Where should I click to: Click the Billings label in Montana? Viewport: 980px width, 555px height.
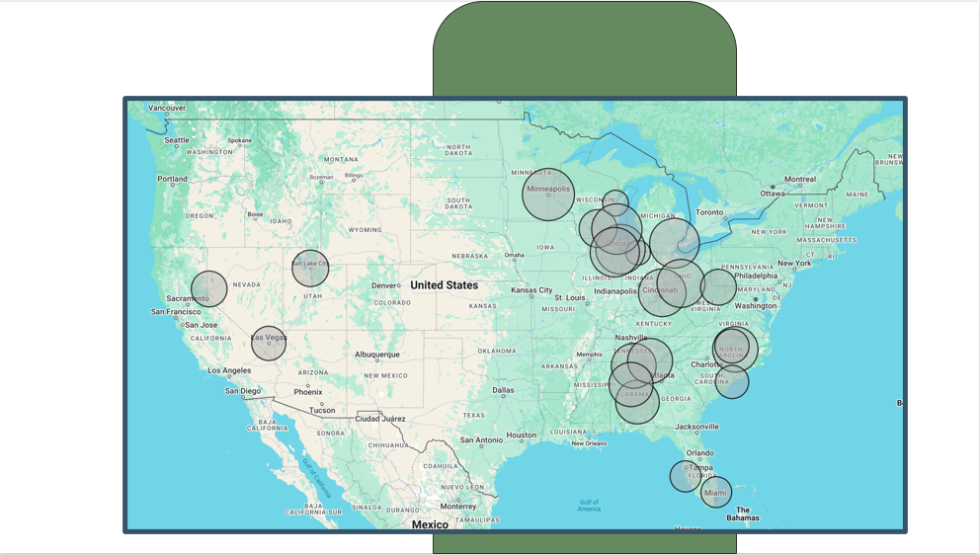click(x=353, y=176)
